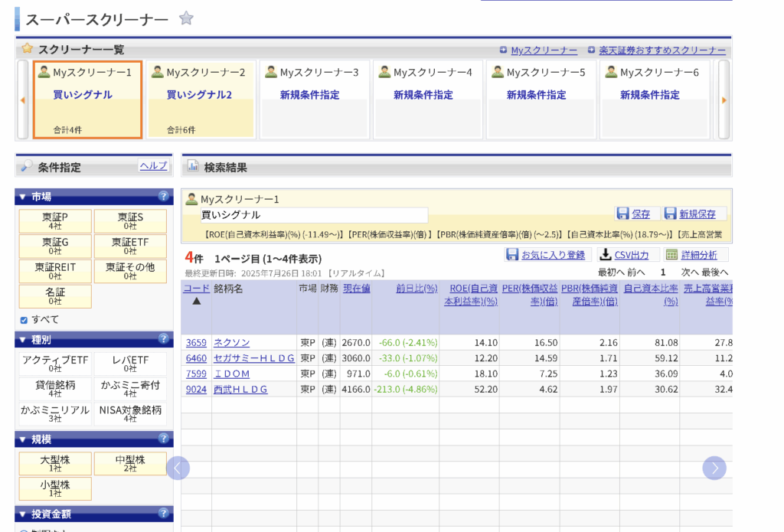784x532 pixels.
Task: Open 新規条件指定 on Myスクリーナー4
Action: (423, 95)
